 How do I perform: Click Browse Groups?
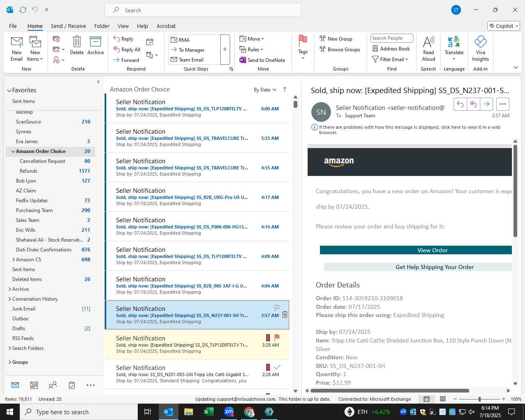(340, 50)
